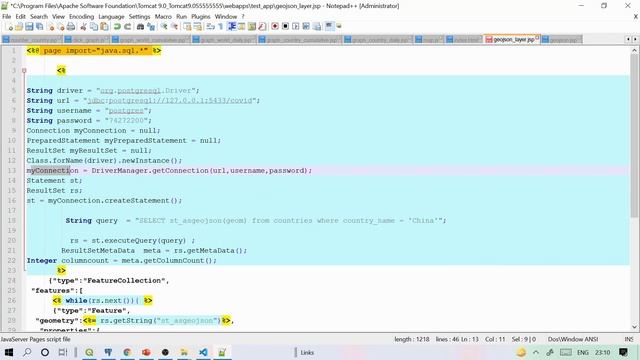The width and height of the screenshot is (640, 360).
Task: Open Find with the binoculars icon
Action: (140, 27)
